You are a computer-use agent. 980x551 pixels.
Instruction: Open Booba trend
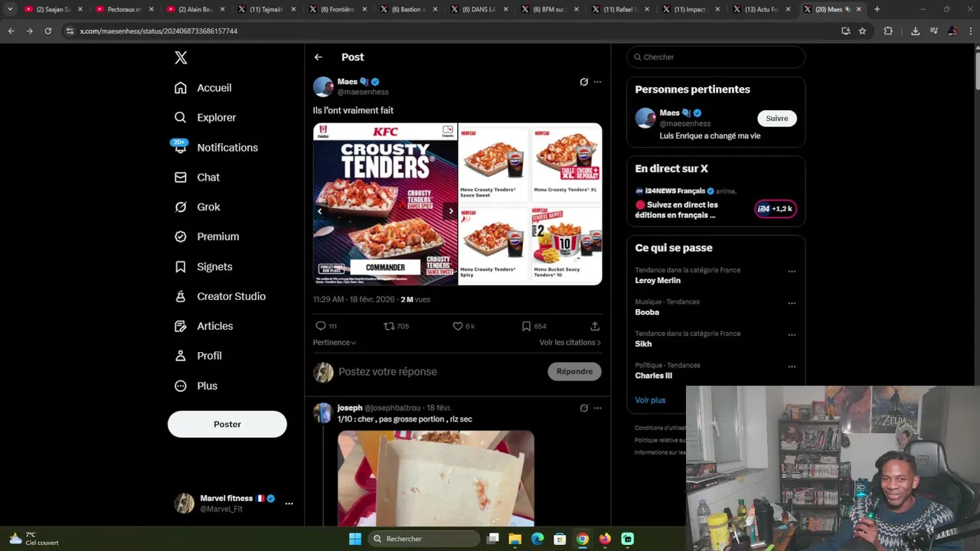pos(647,312)
